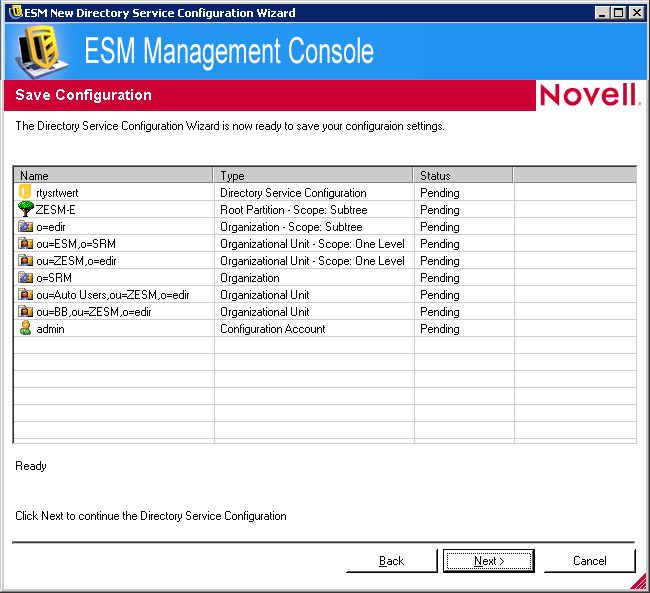This screenshot has height=593, width=650.
Task: Sort by the Type column header
Action: tap(313, 175)
